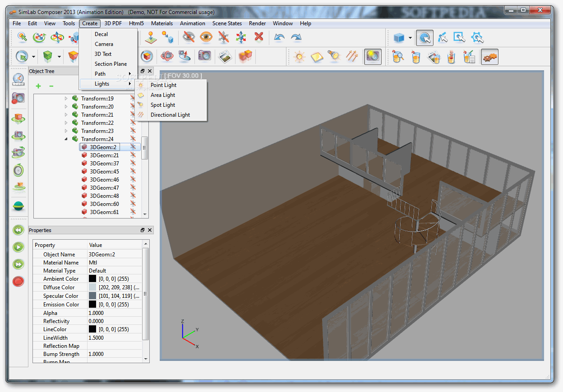Toggle visibility marker of 3DGeom::21
563x392 pixels.
133,155
